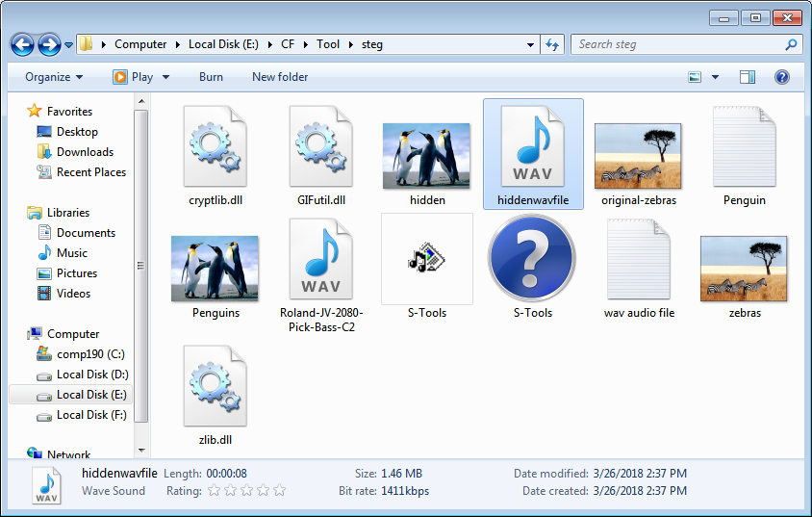The height and width of the screenshot is (517, 812).
Task: Click Burn in the toolbar
Action: click(211, 77)
